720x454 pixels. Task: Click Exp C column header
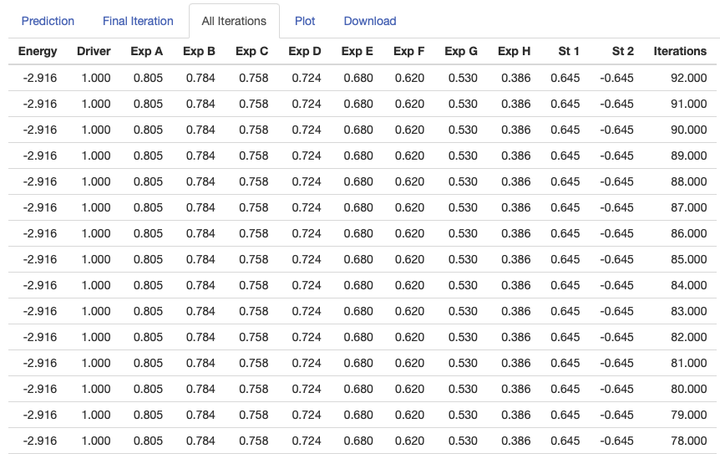click(252, 51)
